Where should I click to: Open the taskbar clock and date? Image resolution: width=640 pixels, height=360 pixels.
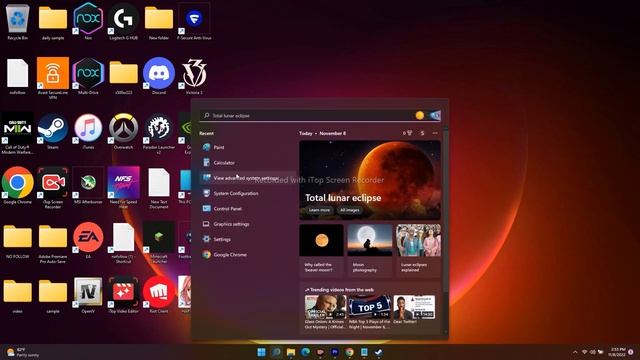pyautogui.click(x=617, y=352)
